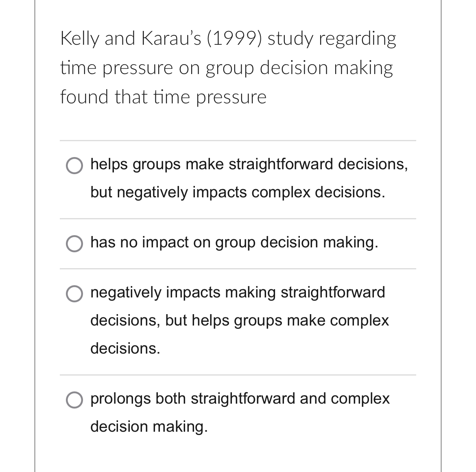This screenshot has height=472, width=476.
Task: Select 'helps groups make straightforward decisions' option
Action: pyautogui.click(x=249, y=165)
